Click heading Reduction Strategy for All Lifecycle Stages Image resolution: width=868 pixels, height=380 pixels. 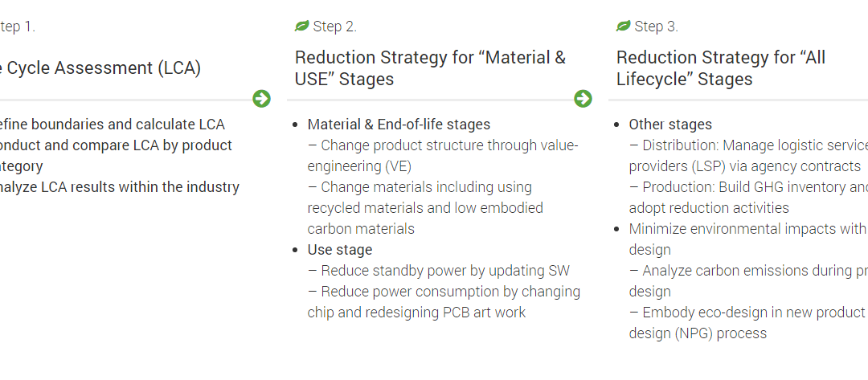pos(721,68)
